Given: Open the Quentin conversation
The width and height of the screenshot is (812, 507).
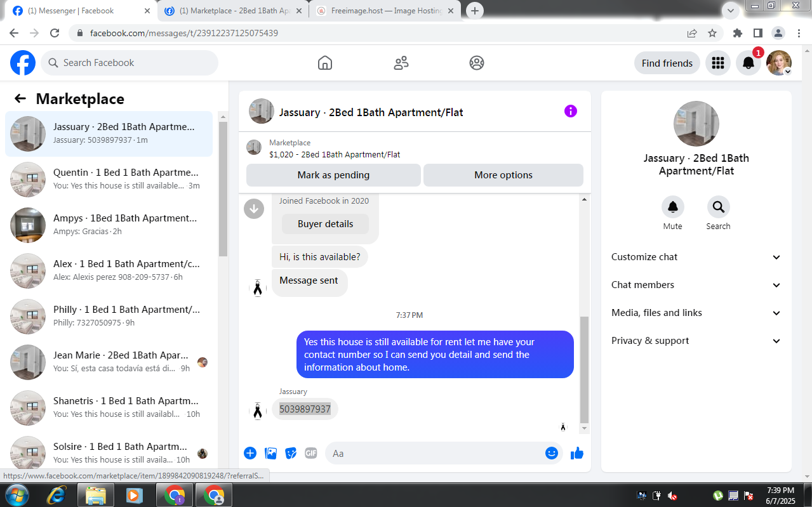Looking at the screenshot, I should tap(109, 179).
